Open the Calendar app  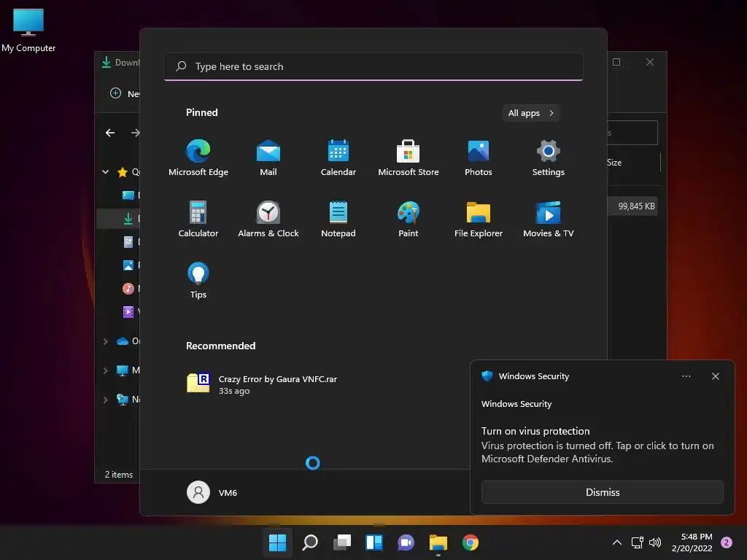point(338,157)
